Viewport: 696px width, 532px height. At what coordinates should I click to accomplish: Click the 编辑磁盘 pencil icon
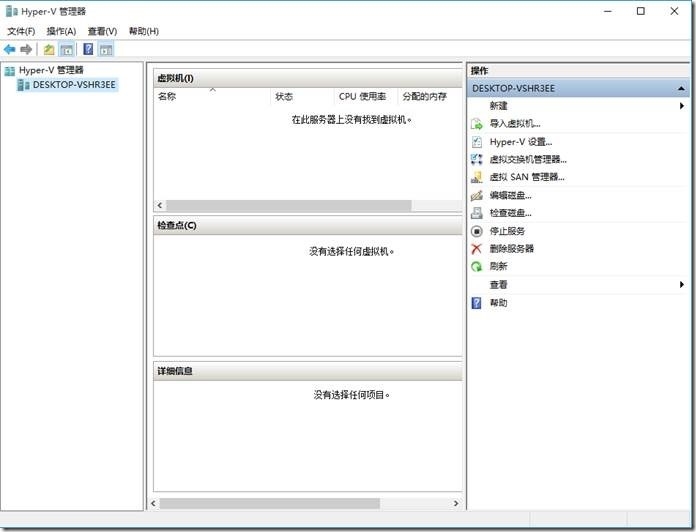[x=477, y=195]
